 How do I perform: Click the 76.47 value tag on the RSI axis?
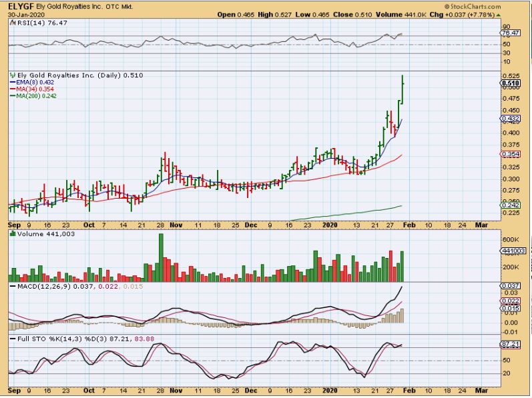tap(510, 33)
